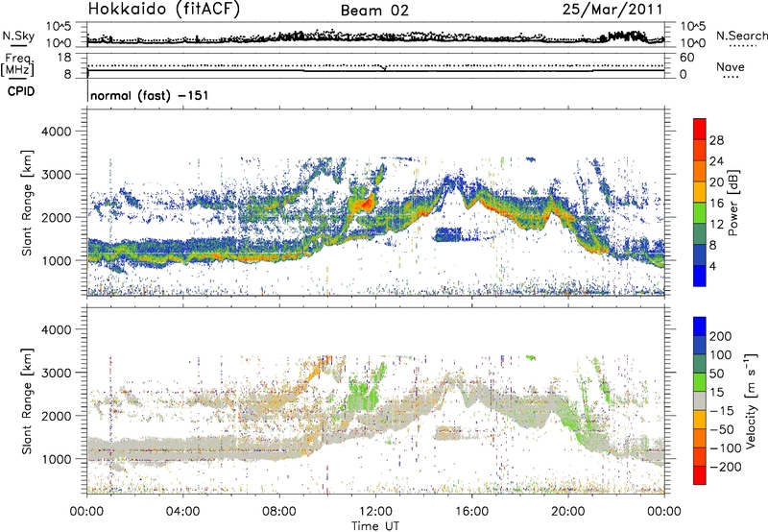Click the date '25/Mar/2011'

click(x=612, y=9)
